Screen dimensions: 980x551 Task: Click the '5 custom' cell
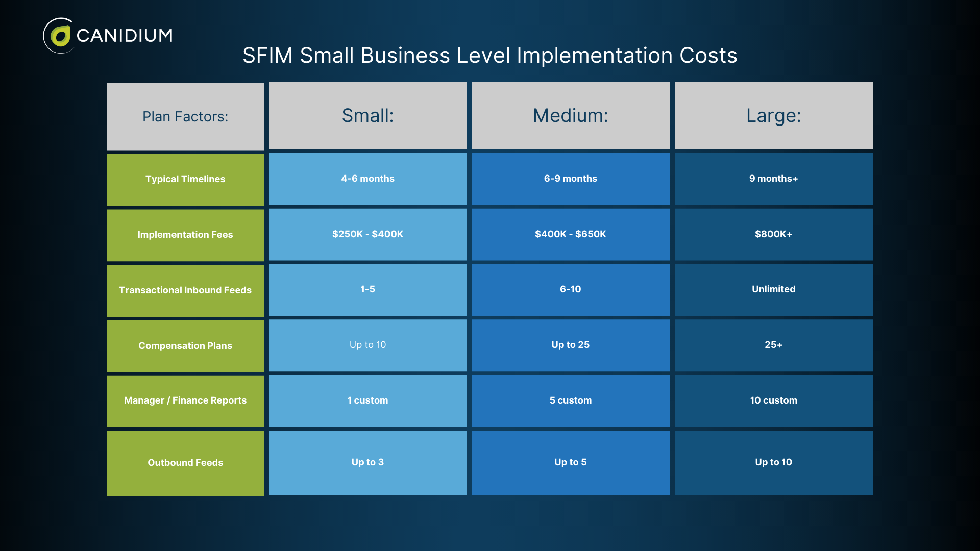[x=571, y=401]
